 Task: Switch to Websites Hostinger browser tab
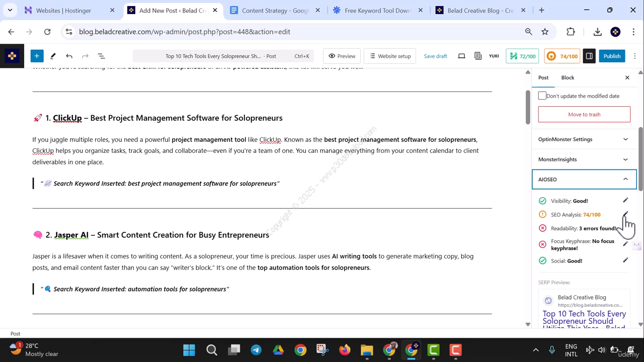click(69, 10)
